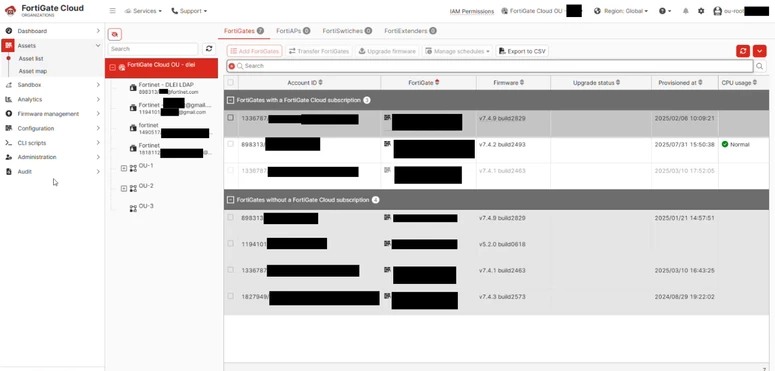775x371 pixels.
Task: Click the FortiGate Cloud logo icon
Action: coord(10,10)
